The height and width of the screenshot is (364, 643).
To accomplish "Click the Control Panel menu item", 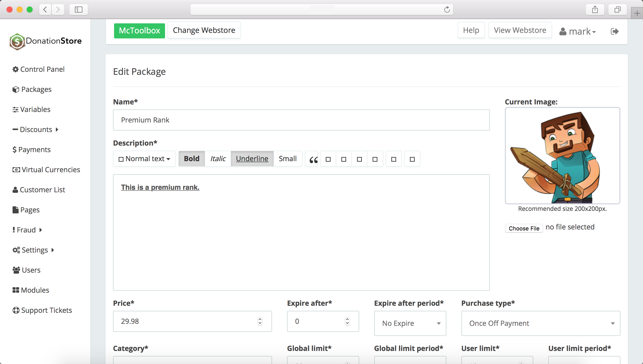I will coord(42,69).
